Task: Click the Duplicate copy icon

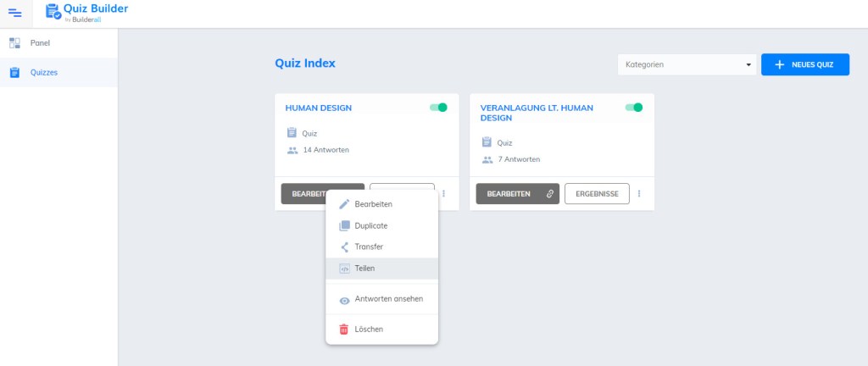Action: 344,226
